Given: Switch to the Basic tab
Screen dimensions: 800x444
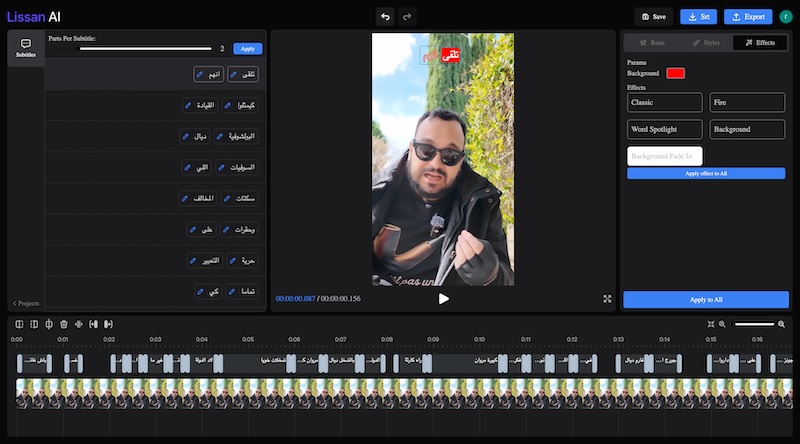Looking at the screenshot, I should click(651, 43).
